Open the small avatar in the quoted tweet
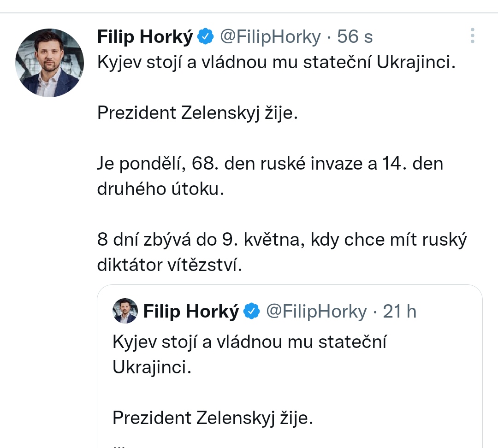The height and width of the screenshot is (448, 498). pos(125,312)
